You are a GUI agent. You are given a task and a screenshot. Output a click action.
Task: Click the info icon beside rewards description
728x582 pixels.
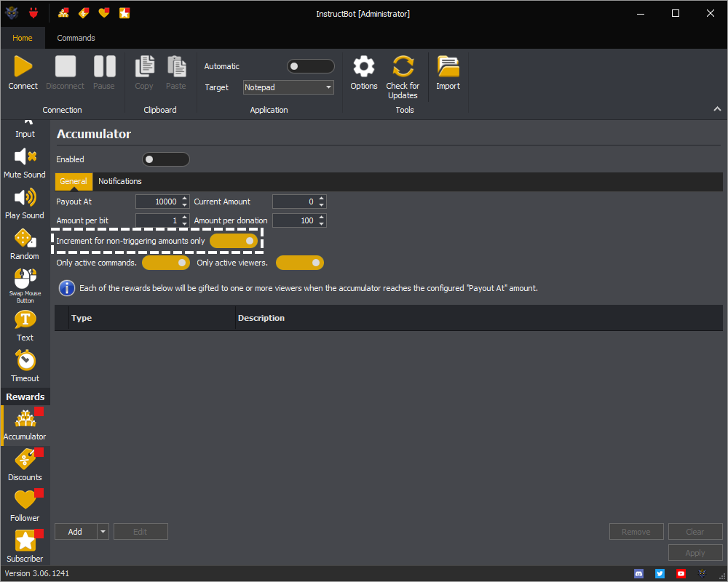point(67,288)
